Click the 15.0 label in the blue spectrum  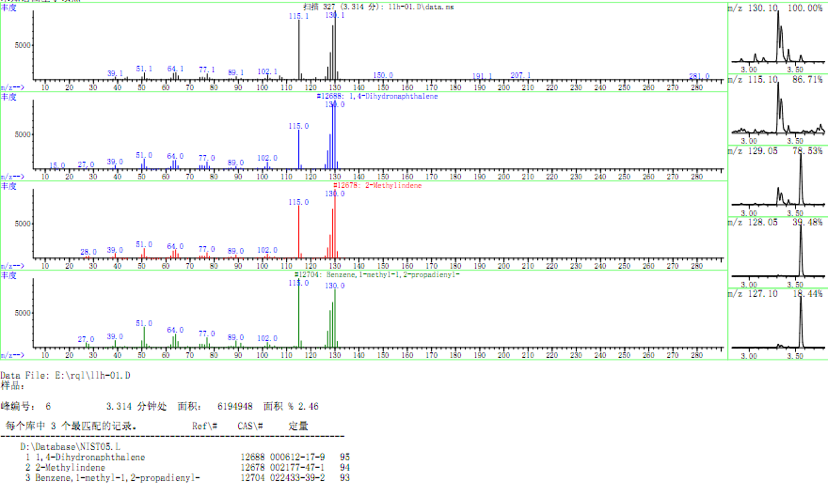point(57,165)
